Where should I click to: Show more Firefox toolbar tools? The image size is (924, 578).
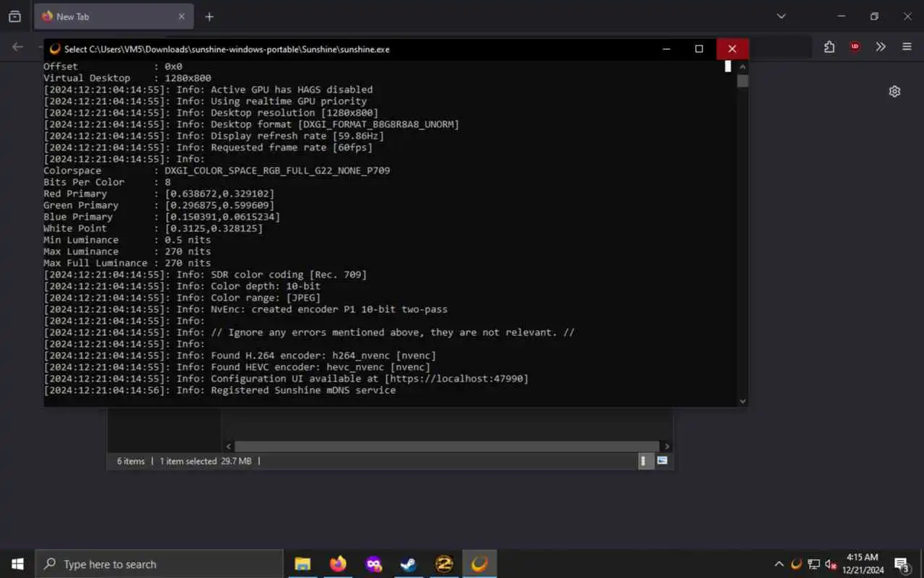pyautogui.click(x=881, y=47)
